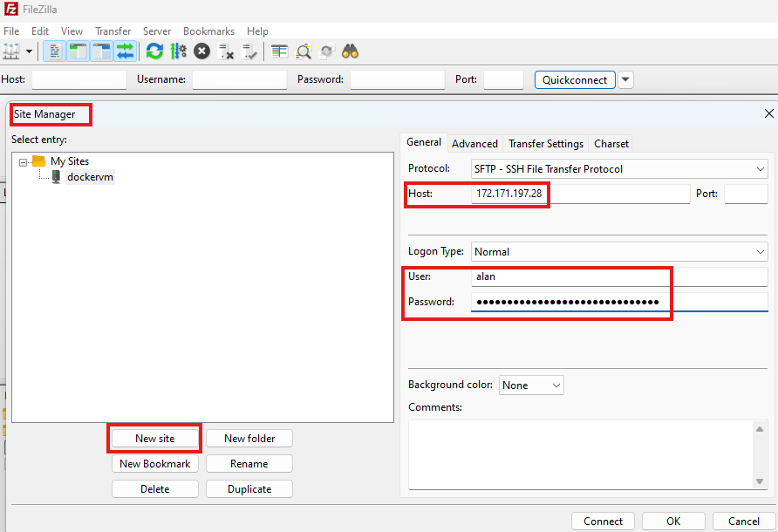Image resolution: width=778 pixels, height=532 pixels.
Task: Click the New folder button
Action: click(x=249, y=438)
